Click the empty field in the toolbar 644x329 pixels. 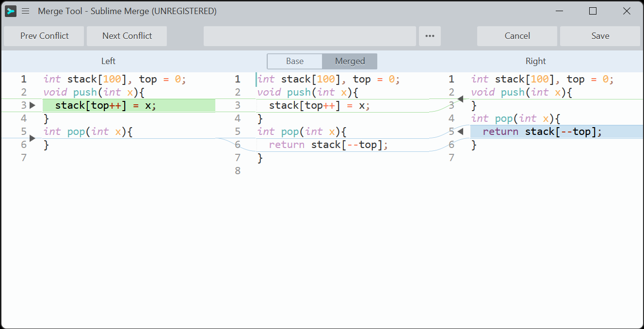(x=310, y=36)
